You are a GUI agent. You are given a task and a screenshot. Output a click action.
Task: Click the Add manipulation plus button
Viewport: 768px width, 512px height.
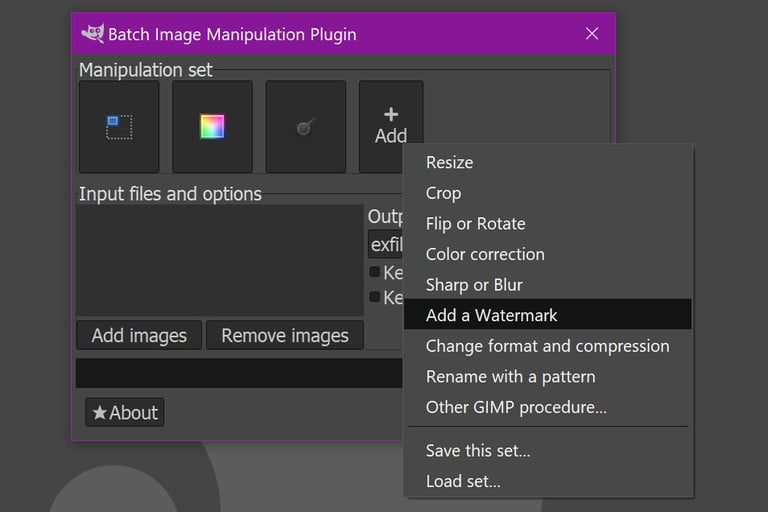click(x=391, y=126)
